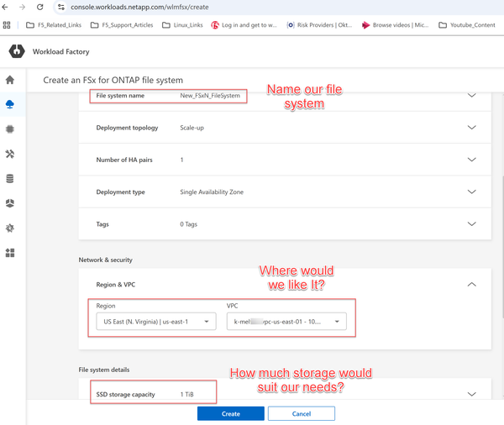Open Youtube_Content bookmark folder
The width and height of the screenshot is (504, 425).
click(467, 25)
